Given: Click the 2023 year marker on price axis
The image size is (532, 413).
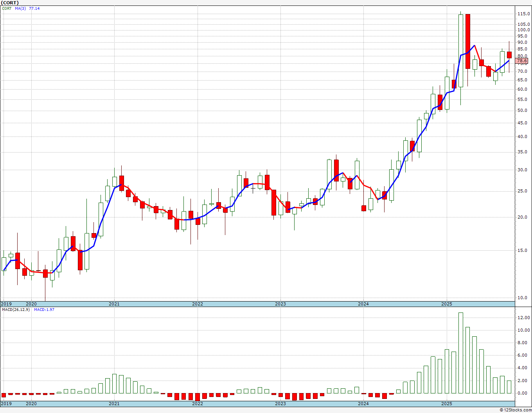Looking at the screenshot, I should pyautogui.click(x=280, y=304).
